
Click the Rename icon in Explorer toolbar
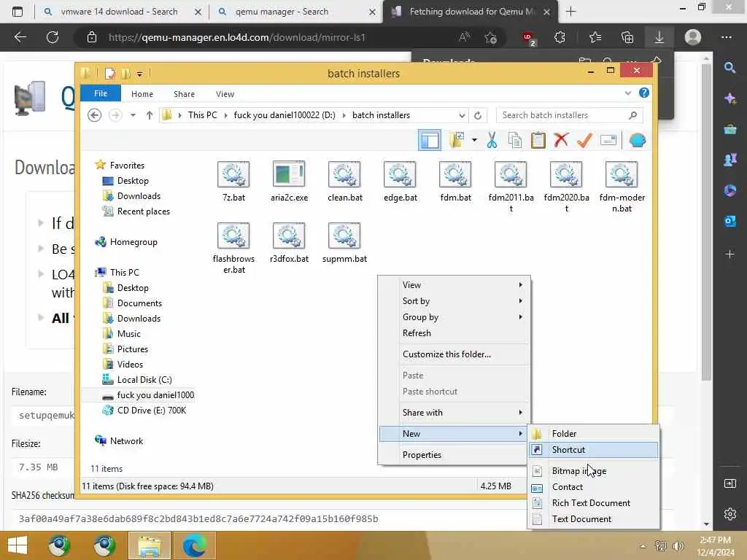pos(608,141)
